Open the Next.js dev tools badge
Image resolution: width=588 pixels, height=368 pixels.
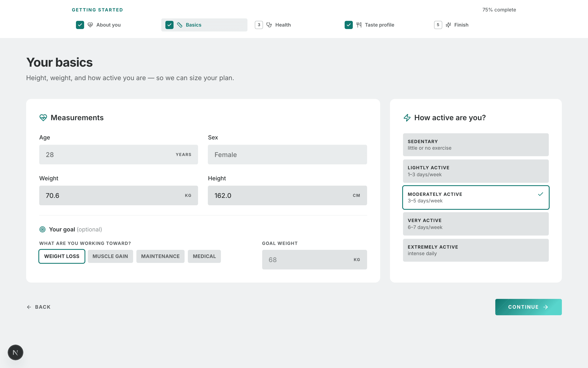pyautogui.click(x=16, y=352)
